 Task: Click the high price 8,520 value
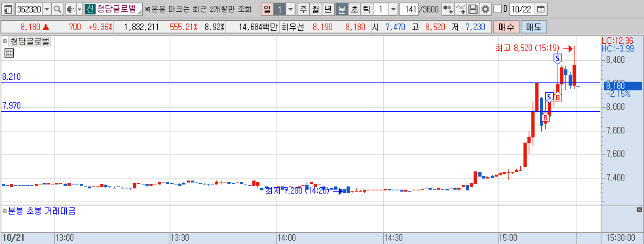point(435,27)
